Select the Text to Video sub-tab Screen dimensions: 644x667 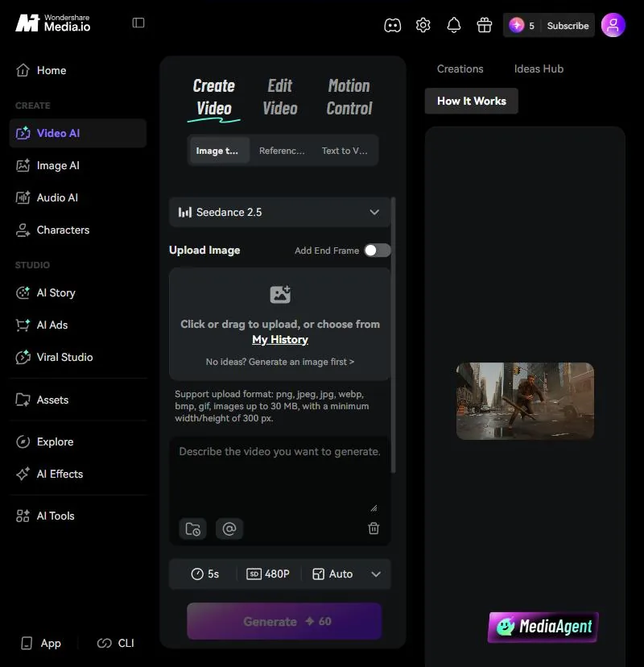coord(345,151)
